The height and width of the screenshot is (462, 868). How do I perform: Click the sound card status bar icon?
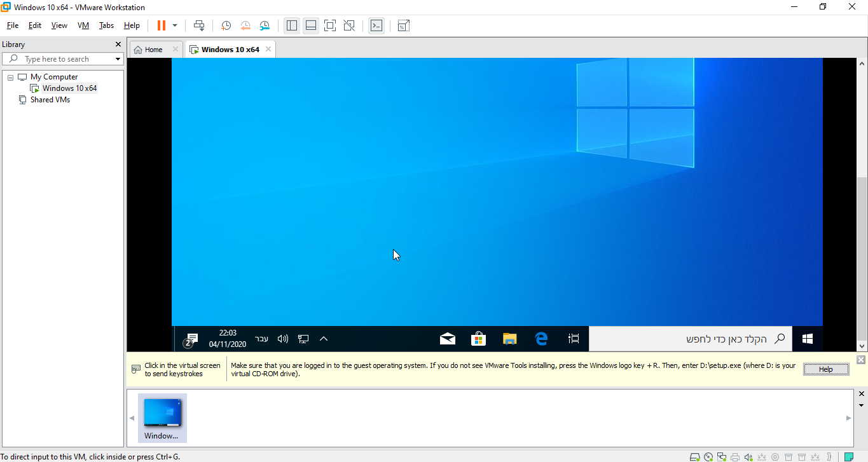point(748,457)
